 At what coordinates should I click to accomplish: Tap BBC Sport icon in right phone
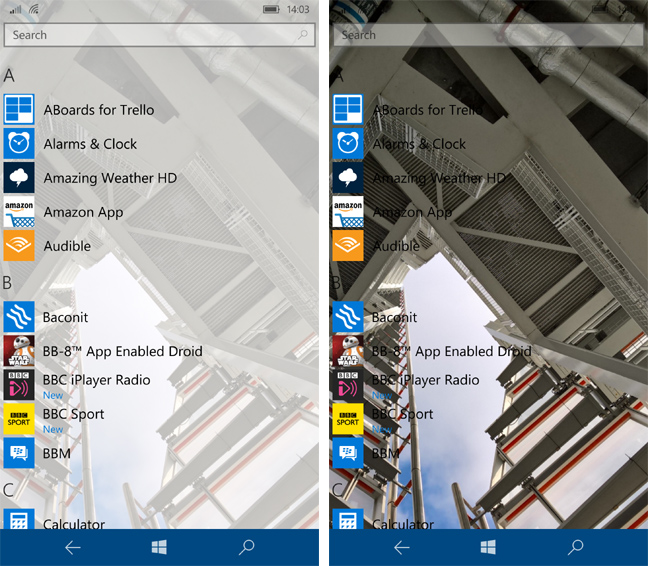348,419
